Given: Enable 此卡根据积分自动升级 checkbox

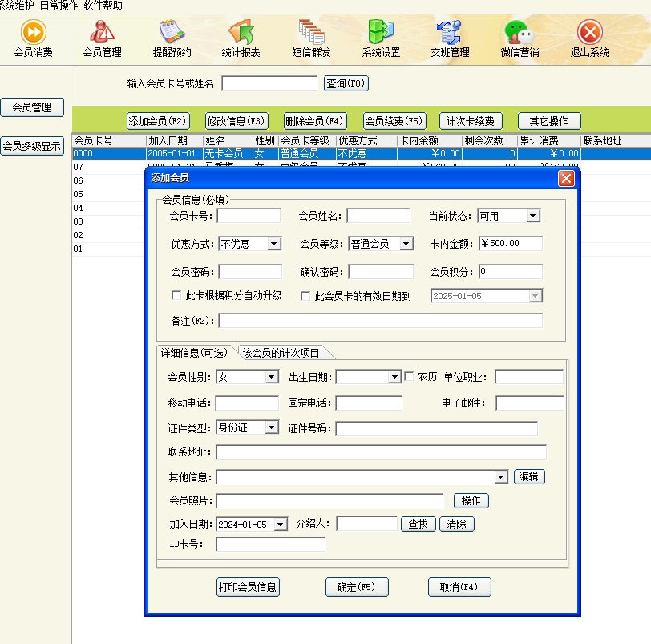Looking at the screenshot, I should pos(177,296).
